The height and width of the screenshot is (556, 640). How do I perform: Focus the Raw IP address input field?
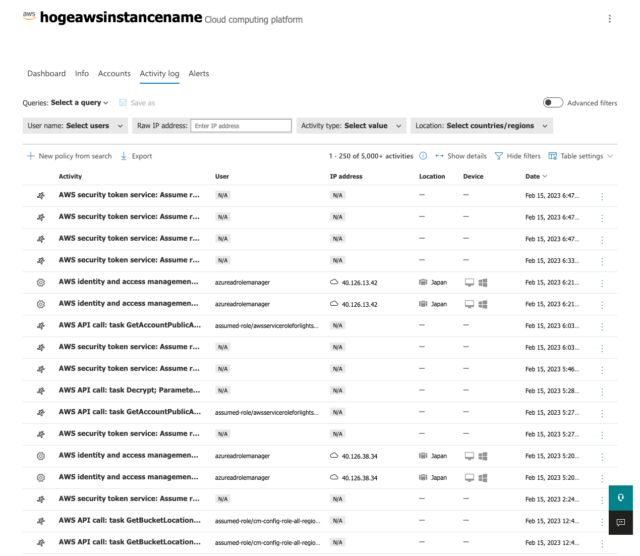(x=241, y=126)
